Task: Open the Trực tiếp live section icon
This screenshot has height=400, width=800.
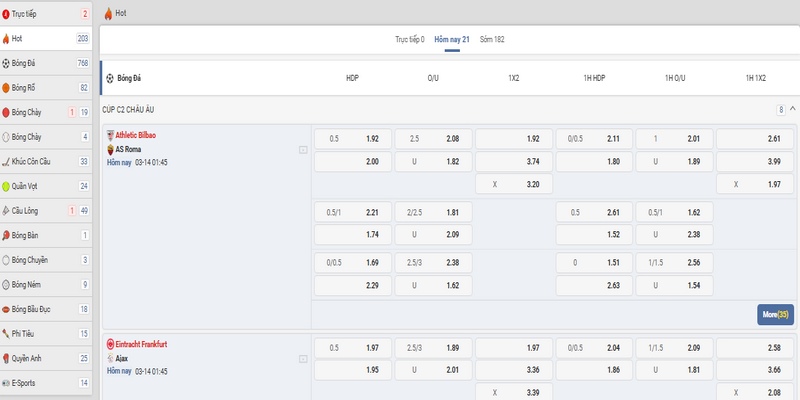Action: click(6, 14)
